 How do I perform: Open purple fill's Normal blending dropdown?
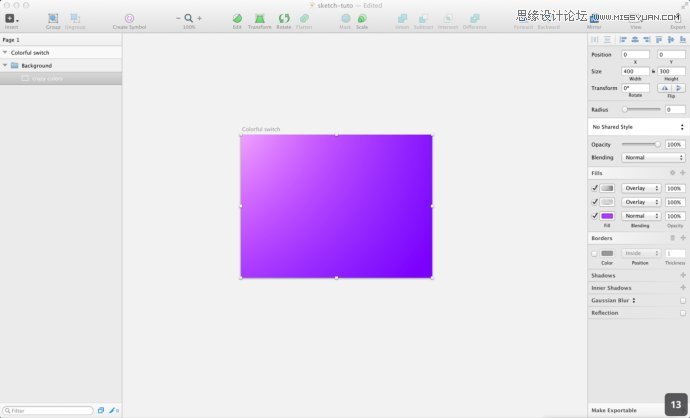tap(641, 216)
